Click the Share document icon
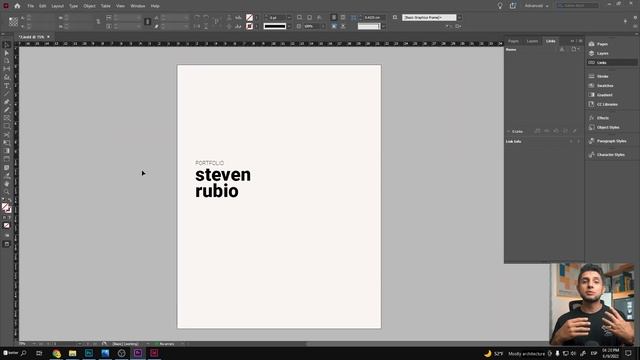This screenshot has width=640, height=360. pyautogui.click(x=513, y=6)
